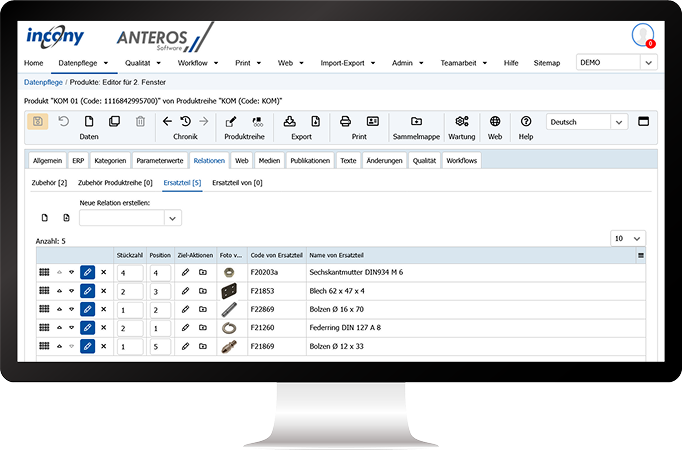Open the Chronik history clock icon
Screen dimensions: 682x450
(185, 121)
